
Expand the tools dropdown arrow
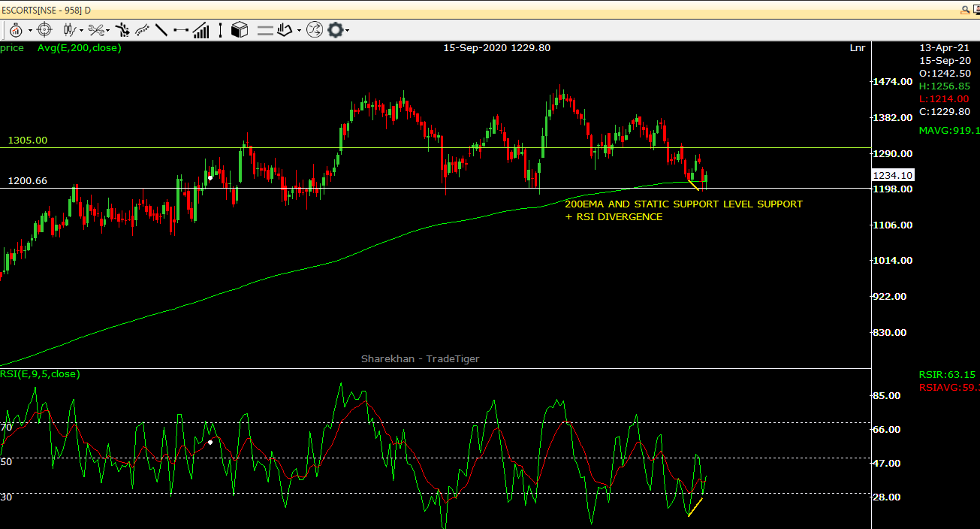(108, 31)
